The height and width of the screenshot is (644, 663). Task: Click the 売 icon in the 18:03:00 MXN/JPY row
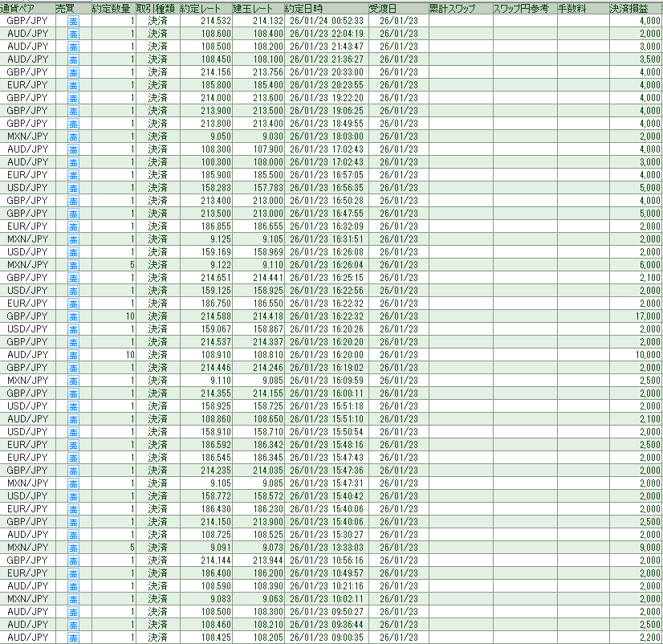click(x=73, y=137)
